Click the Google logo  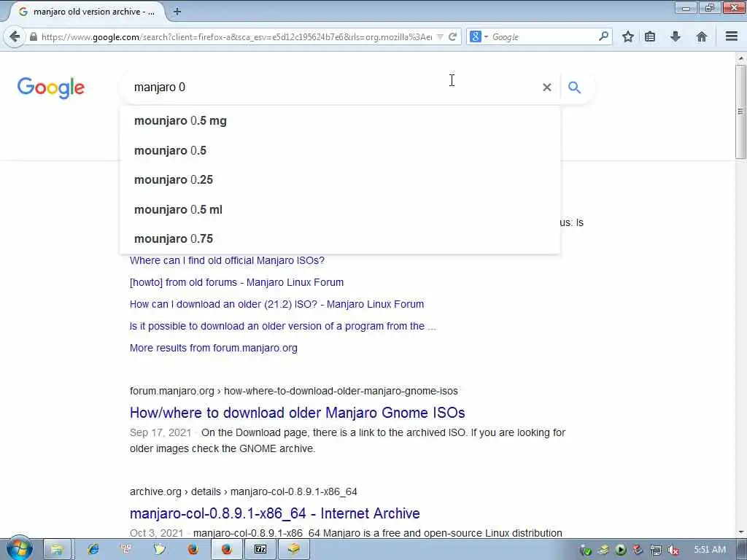51,87
